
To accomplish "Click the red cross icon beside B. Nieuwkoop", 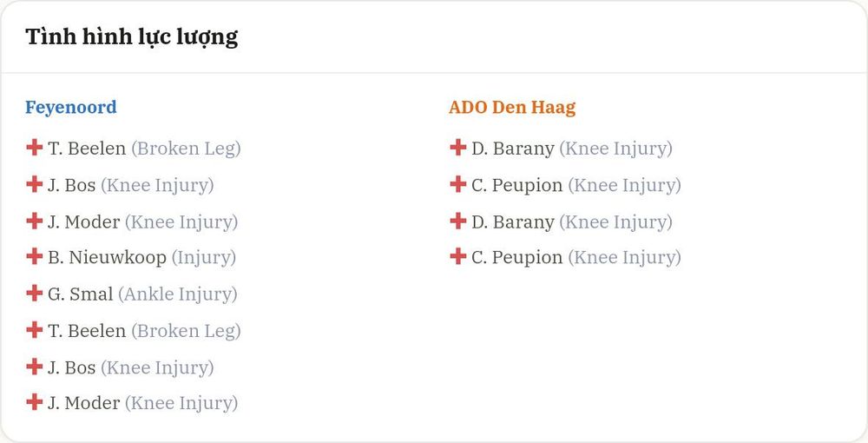I will click(x=35, y=256).
